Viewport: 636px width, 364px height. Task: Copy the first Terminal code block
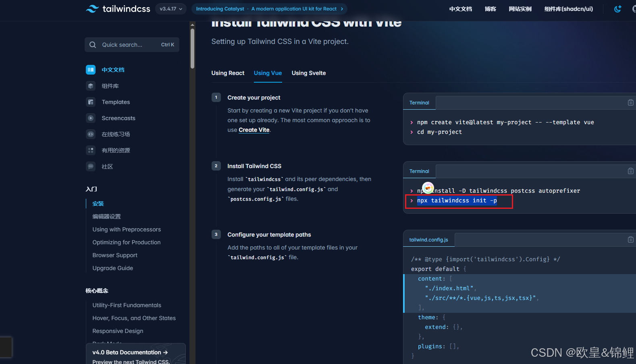point(631,102)
